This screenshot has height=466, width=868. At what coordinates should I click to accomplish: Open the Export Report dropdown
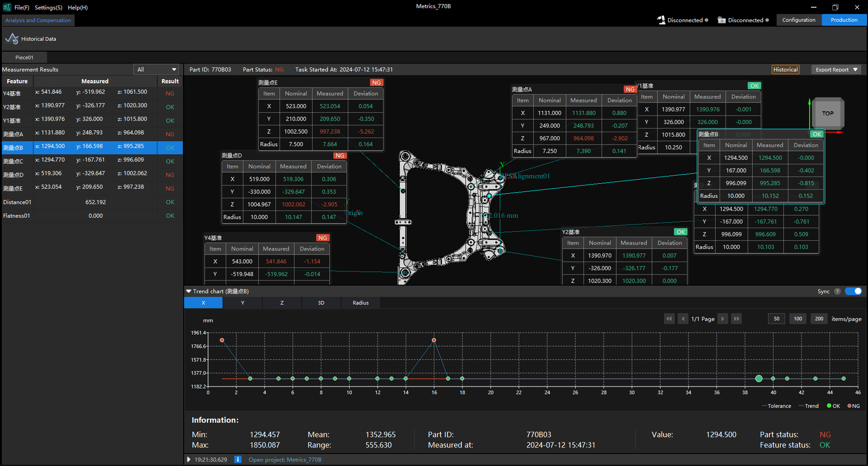[836, 69]
